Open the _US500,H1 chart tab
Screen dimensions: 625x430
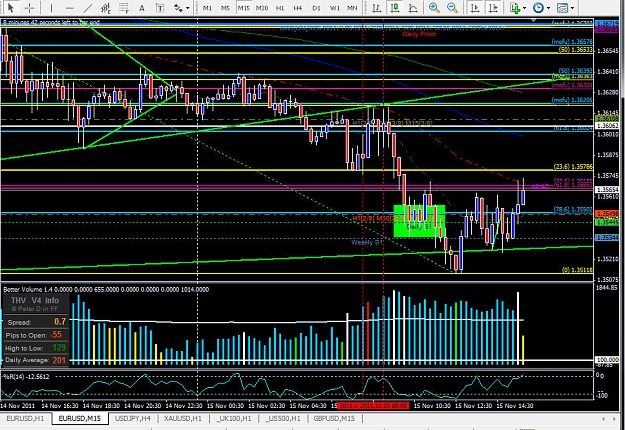point(283,418)
